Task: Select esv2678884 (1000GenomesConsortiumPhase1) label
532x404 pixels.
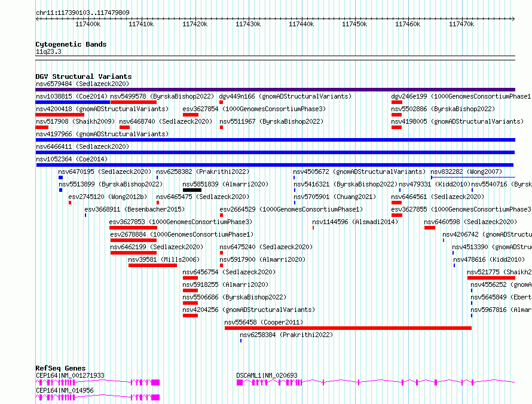Action: 182,234
